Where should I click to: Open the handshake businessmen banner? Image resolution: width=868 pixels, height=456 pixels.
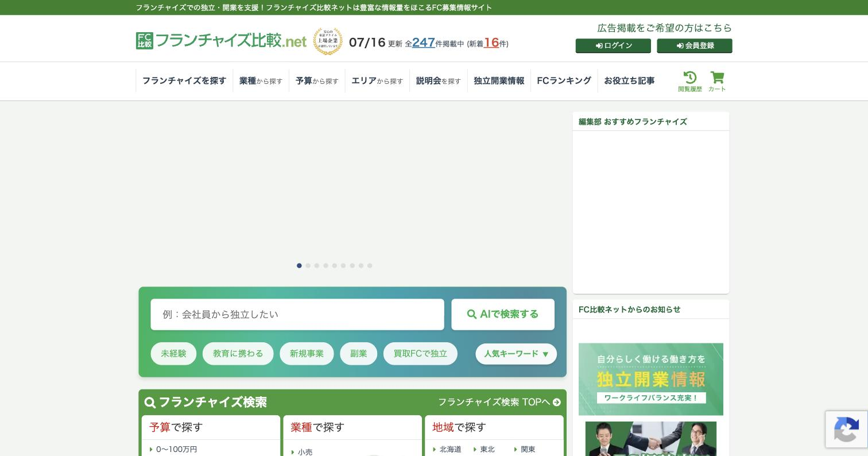[x=651, y=439]
